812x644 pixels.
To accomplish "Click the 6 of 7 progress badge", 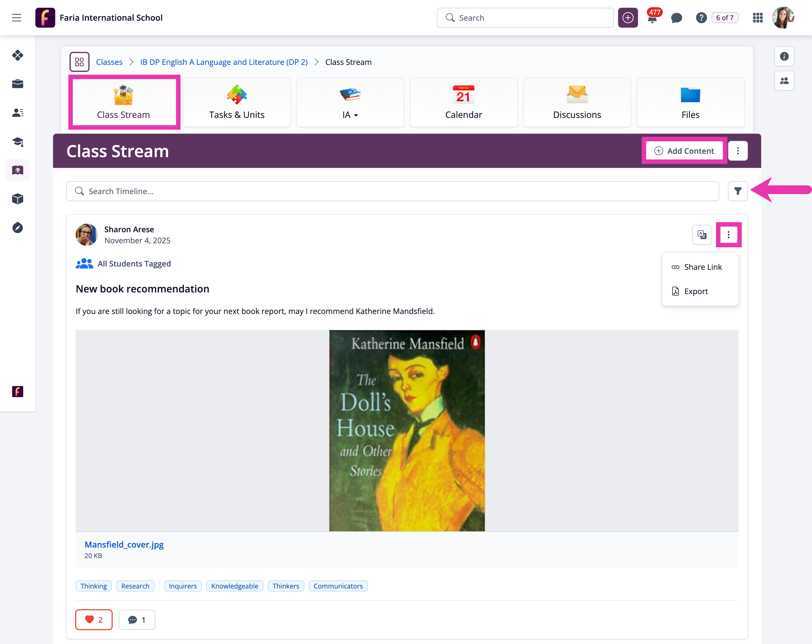I will click(725, 18).
